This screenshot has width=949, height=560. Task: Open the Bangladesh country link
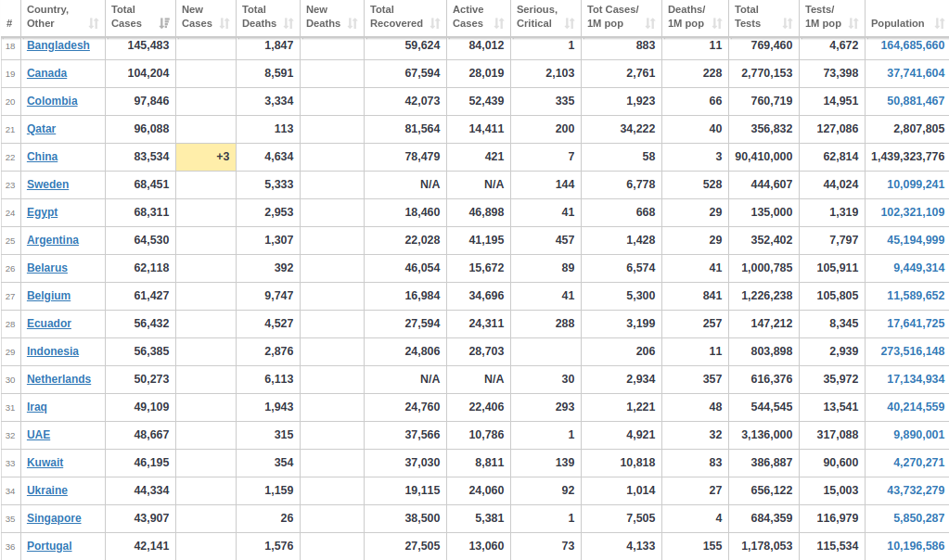click(x=58, y=45)
